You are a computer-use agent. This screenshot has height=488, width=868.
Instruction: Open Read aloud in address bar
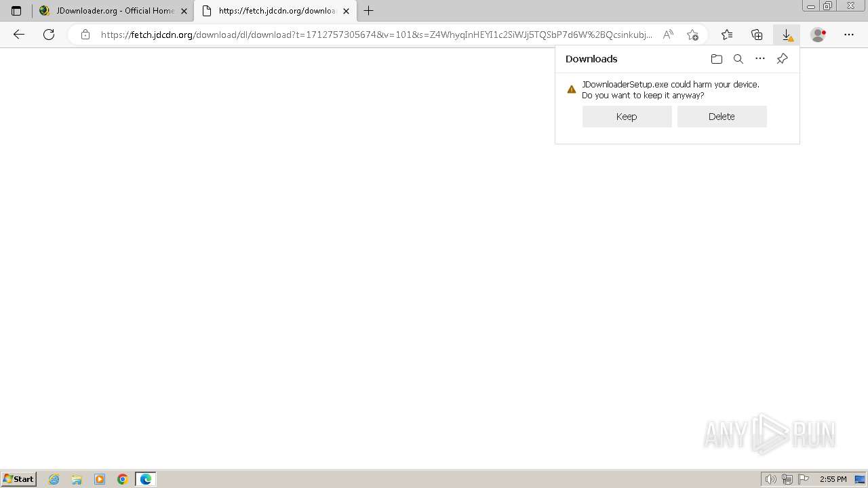[x=669, y=35]
